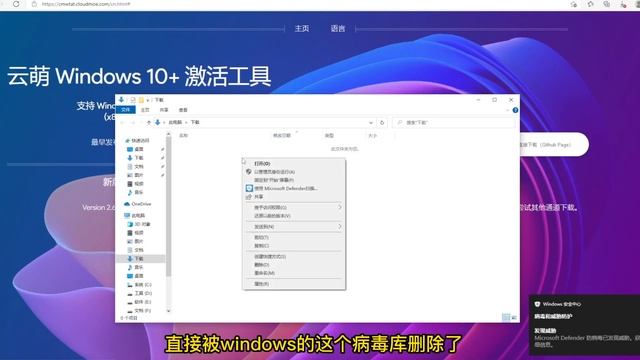Switch to large icons view in status bar
The image size is (640, 360).
514,317
